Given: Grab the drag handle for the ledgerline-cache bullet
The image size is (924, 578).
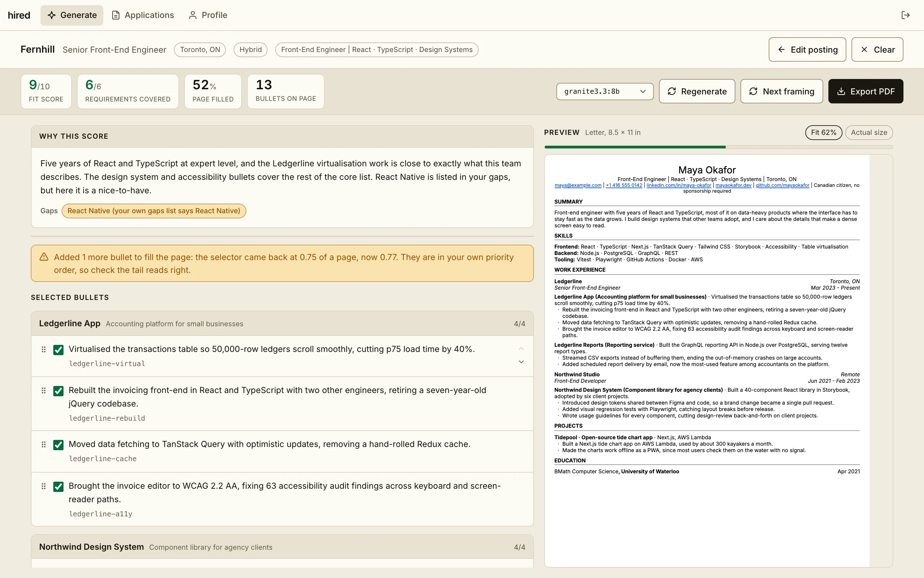Looking at the screenshot, I should (x=44, y=445).
